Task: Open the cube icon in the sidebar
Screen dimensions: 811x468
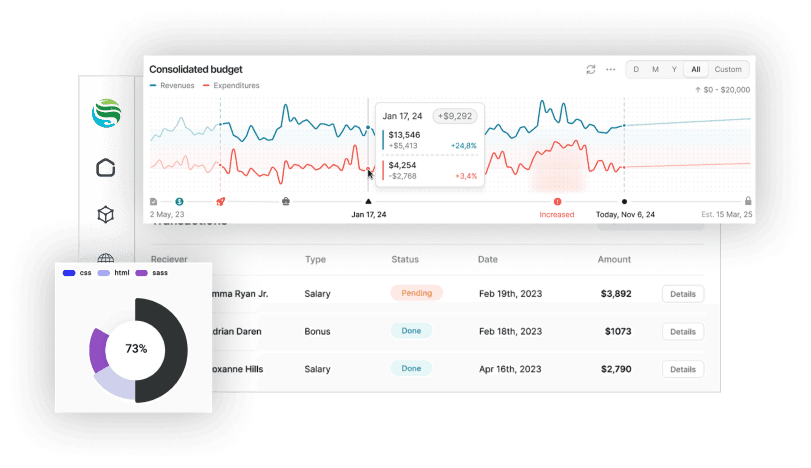Action: (x=106, y=214)
